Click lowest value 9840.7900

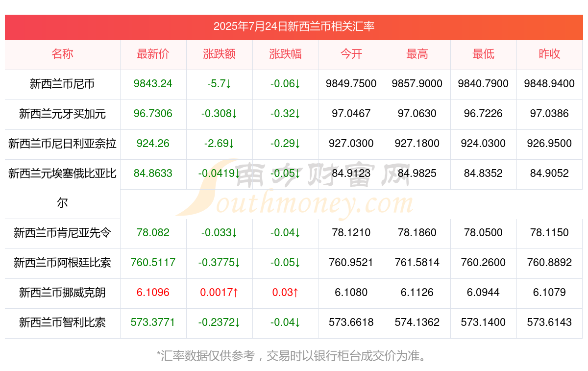pos(483,84)
